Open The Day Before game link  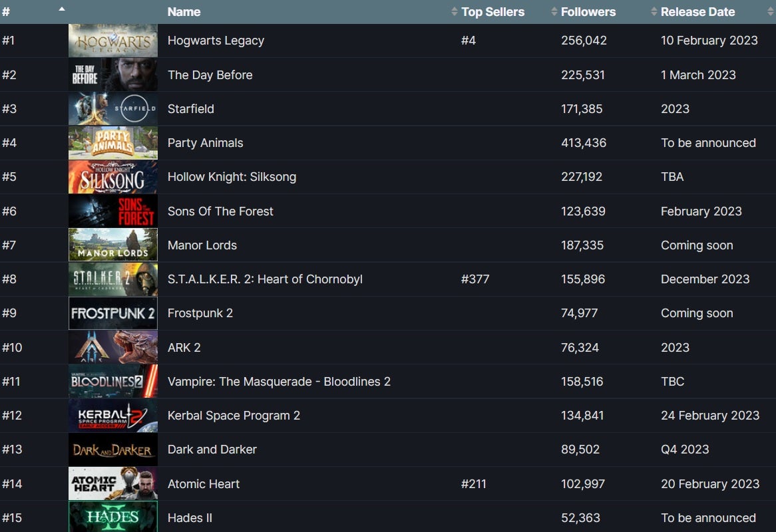[210, 74]
